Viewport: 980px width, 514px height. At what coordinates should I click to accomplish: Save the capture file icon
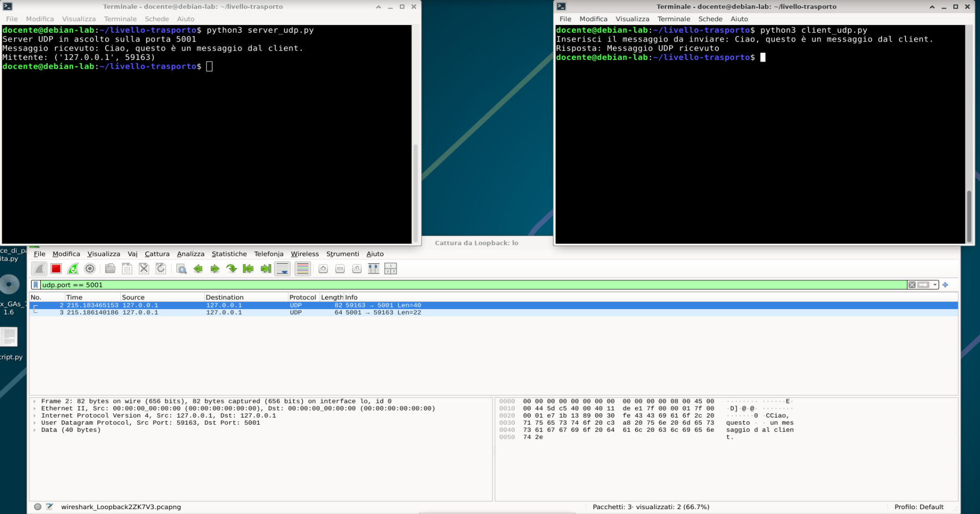click(127, 269)
